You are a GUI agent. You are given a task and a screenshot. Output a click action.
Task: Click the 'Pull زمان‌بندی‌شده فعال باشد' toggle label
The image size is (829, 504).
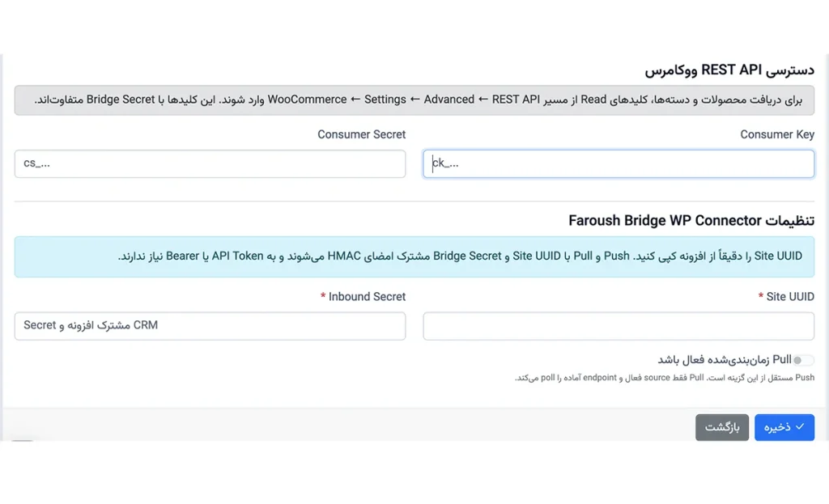[x=725, y=360]
